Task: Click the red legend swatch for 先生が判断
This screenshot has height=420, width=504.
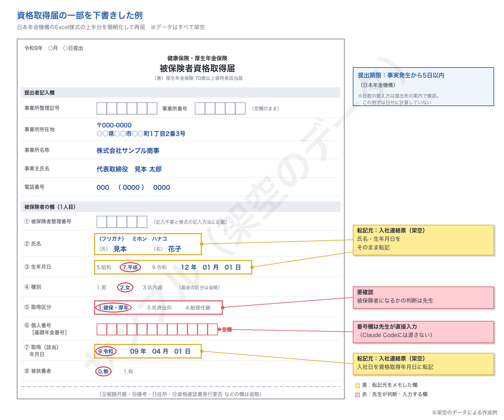Action: [357, 395]
